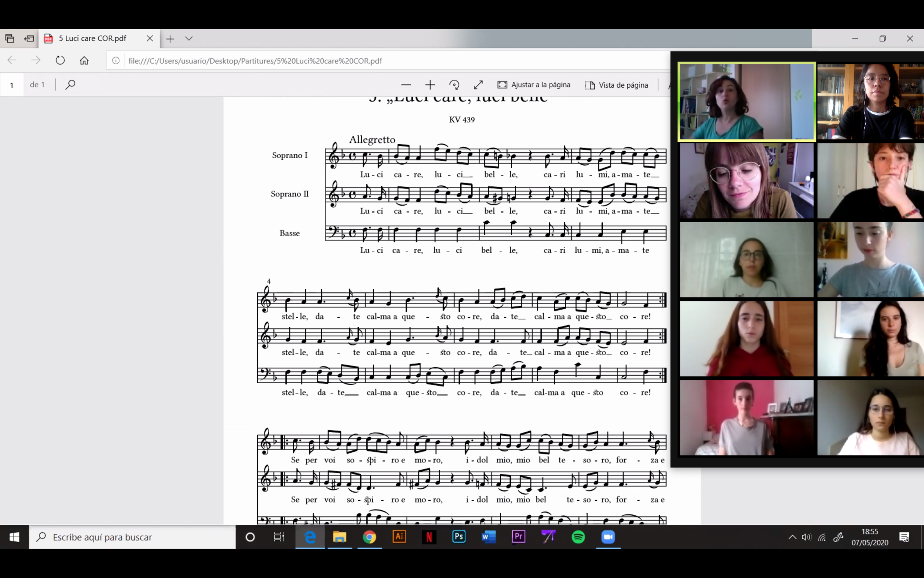The width and height of the screenshot is (924, 578).
Task: Close the 5 Luci care COR.pdf tab
Action: click(x=150, y=38)
